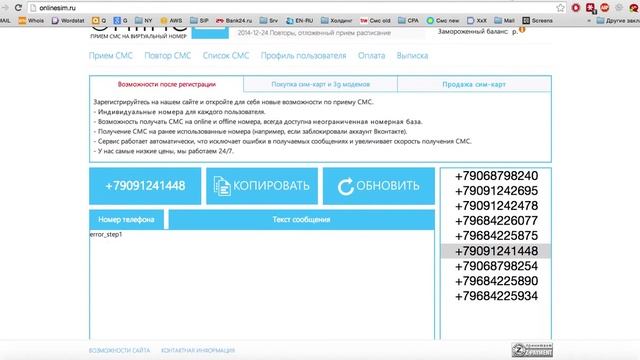Open the XxX bookmark
This screenshot has height=360, width=640.
click(x=477, y=20)
